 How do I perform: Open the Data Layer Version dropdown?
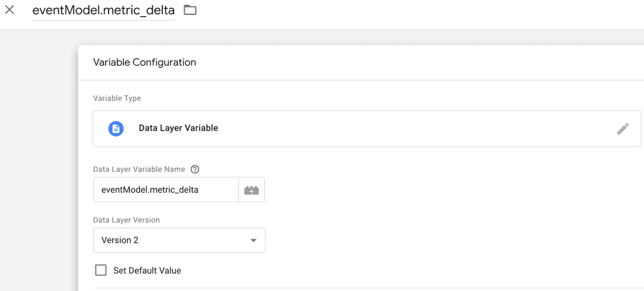point(179,240)
